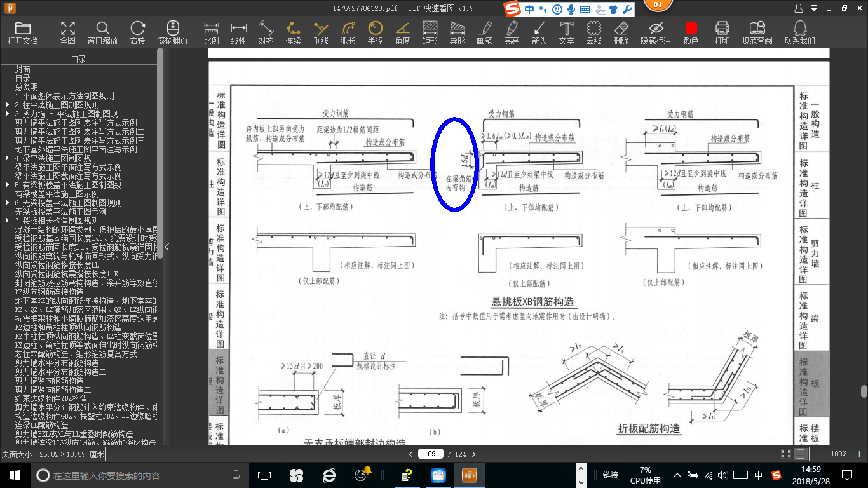Viewport: 868px width, 488px height.
Task: Expand the '4 梁平法施工图制图规' chapter
Action: 7,158
